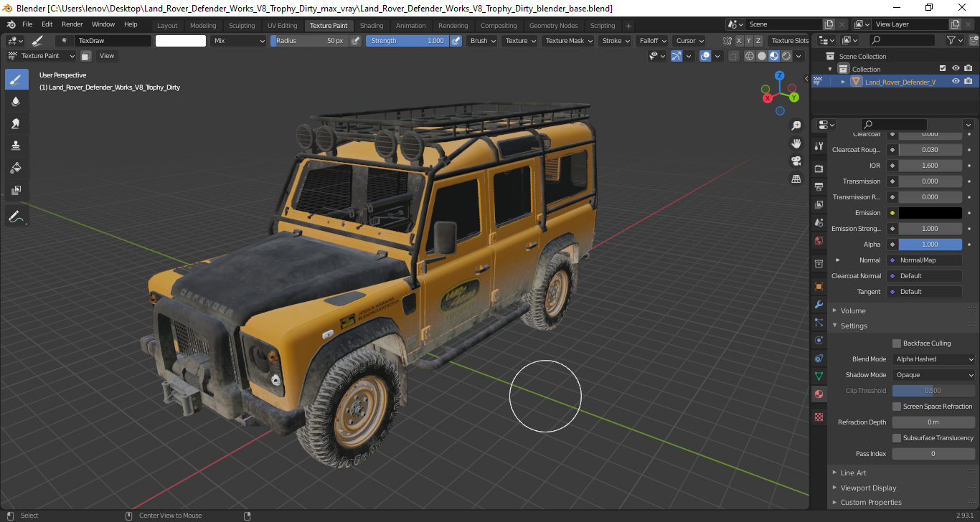The image size is (980, 522).
Task: Switch to the Sculpting workspace tab
Action: click(x=242, y=25)
